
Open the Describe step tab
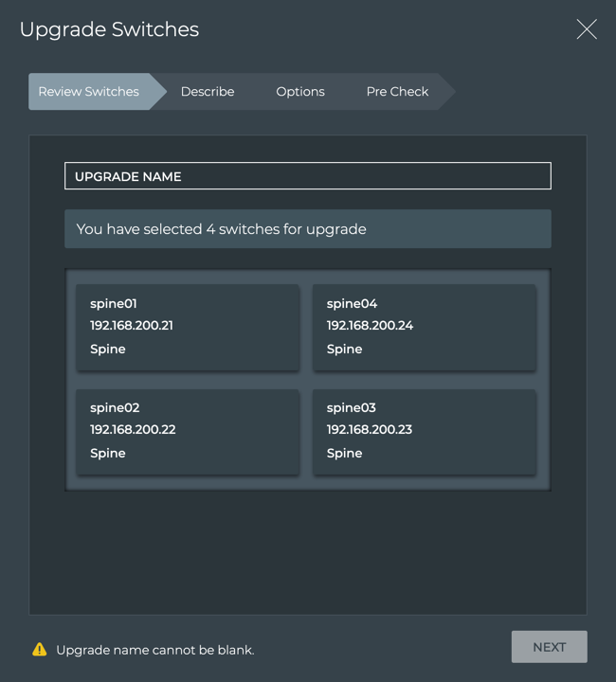(208, 92)
